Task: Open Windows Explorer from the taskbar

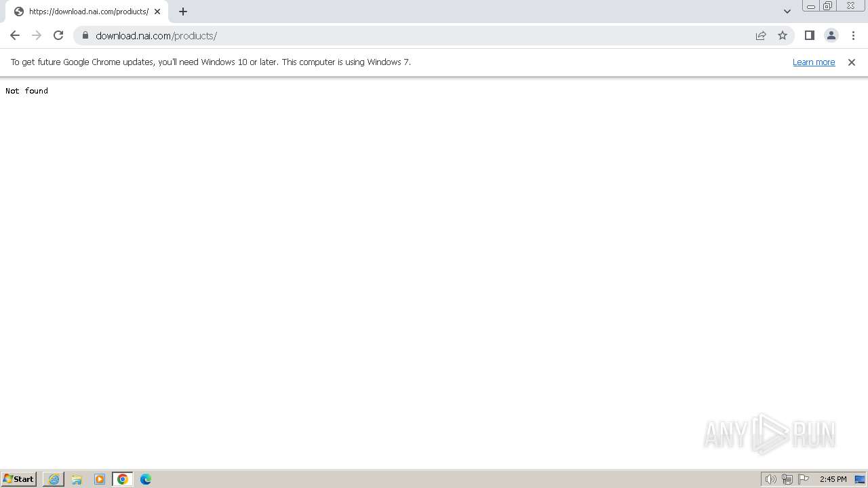Action: click(x=77, y=479)
